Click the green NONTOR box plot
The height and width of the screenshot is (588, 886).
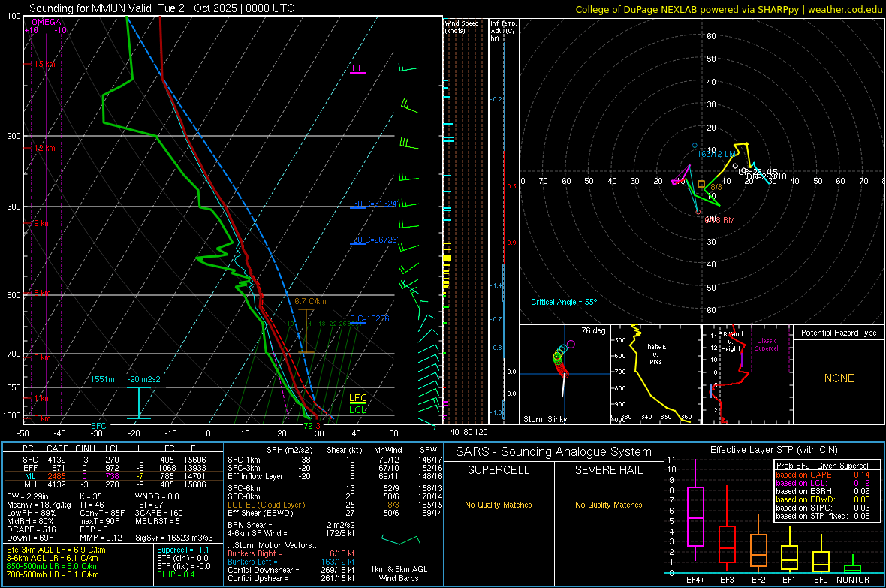pyautogui.click(x=852, y=568)
